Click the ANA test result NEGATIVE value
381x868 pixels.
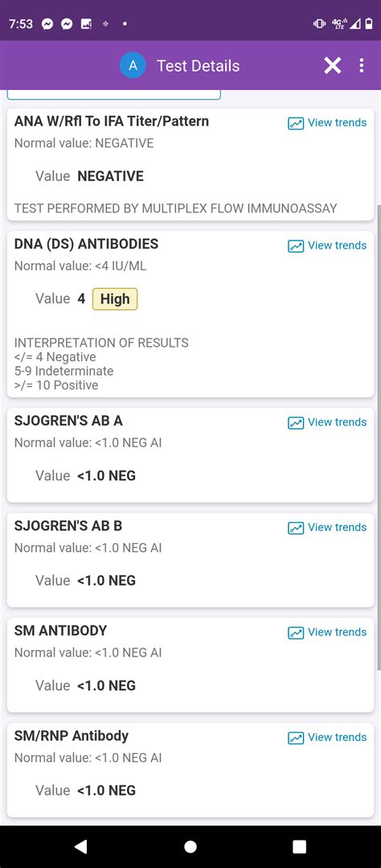point(111,177)
